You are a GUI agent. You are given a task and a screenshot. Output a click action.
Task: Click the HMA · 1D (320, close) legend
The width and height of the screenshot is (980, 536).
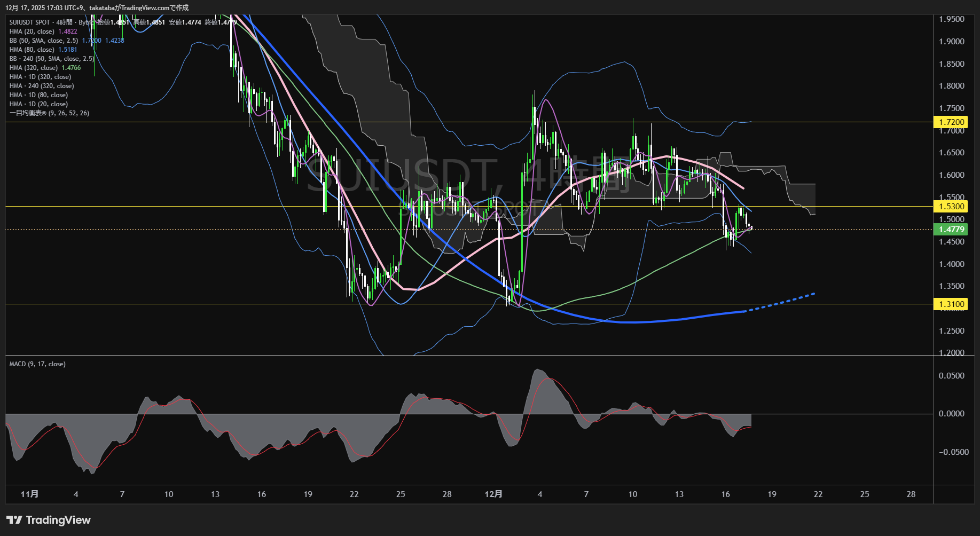tap(40, 77)
